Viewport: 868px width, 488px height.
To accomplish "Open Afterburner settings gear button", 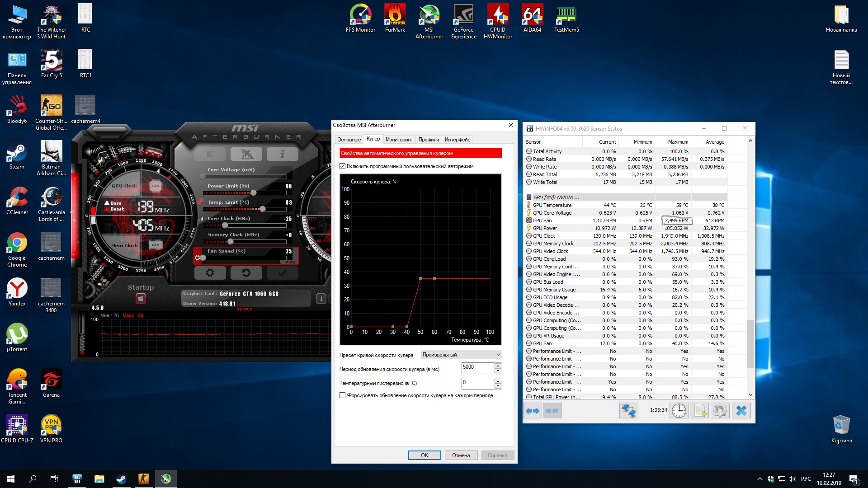I will point(210,273).
